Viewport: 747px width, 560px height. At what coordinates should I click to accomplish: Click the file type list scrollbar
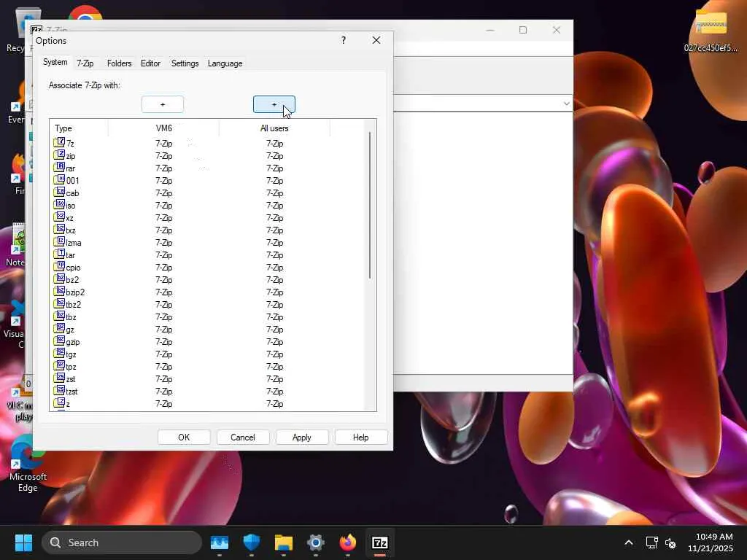click(x=370, y=205)
